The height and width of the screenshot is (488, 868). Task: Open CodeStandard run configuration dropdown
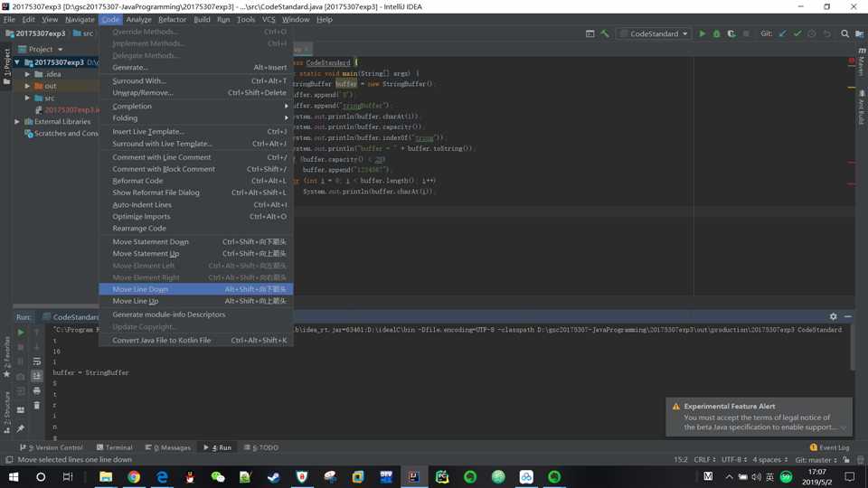[x=655, y=33]
